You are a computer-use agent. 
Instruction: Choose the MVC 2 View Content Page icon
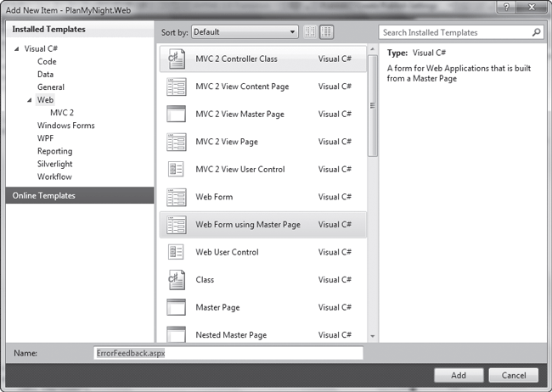tap(176, 87)
